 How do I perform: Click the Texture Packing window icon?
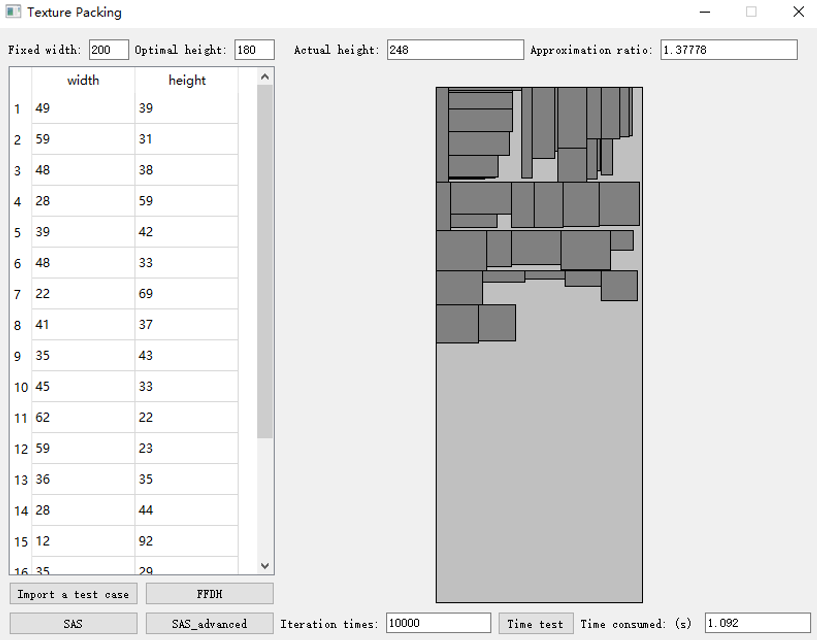point(13,11)
